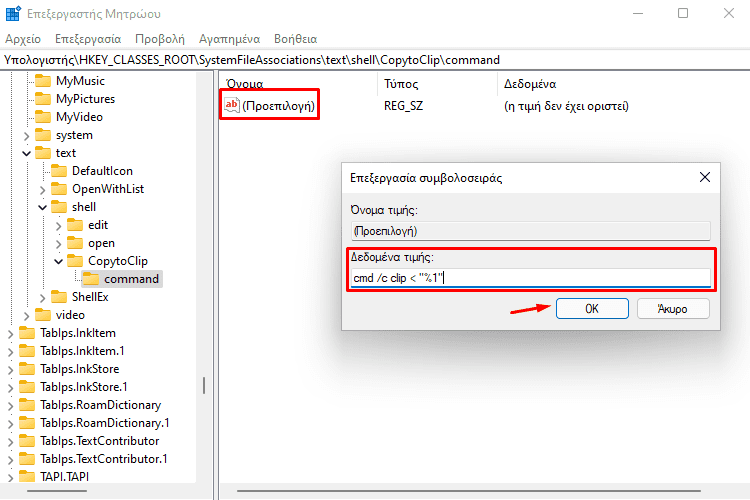Image resolution: width=750 pixels, height=500 pixels.
Task: Expand the open key
Action: pos(59,244)
